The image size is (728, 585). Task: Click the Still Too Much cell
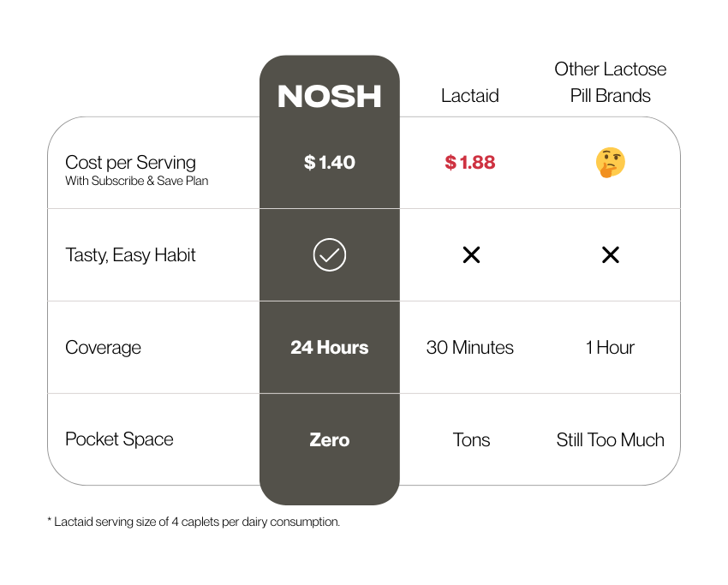coord(610,440)
